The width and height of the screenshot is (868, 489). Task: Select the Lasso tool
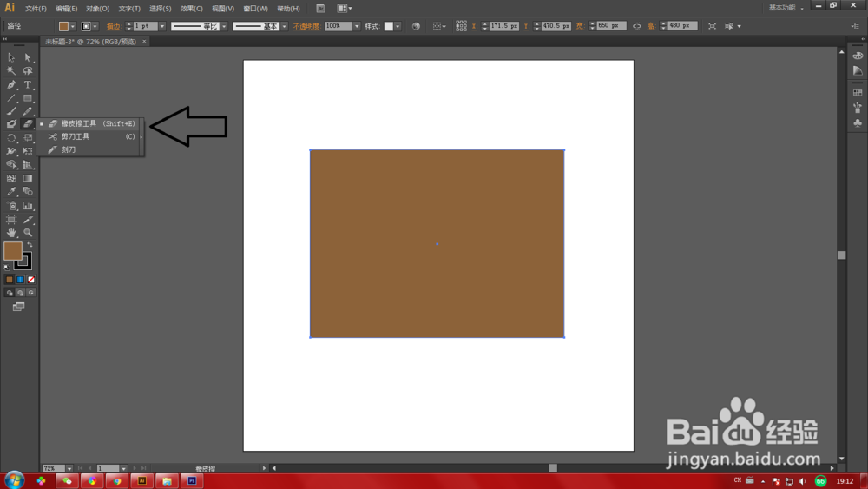[28, 71]
